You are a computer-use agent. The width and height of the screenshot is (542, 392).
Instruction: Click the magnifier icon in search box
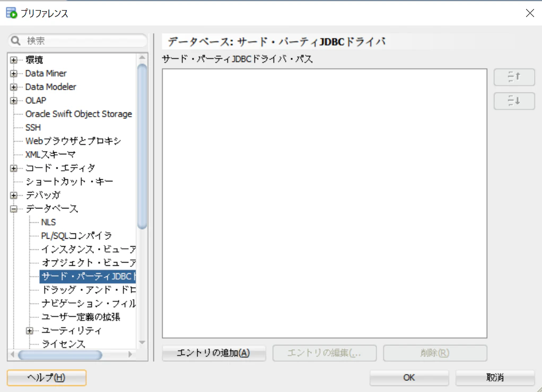point(15,41)
